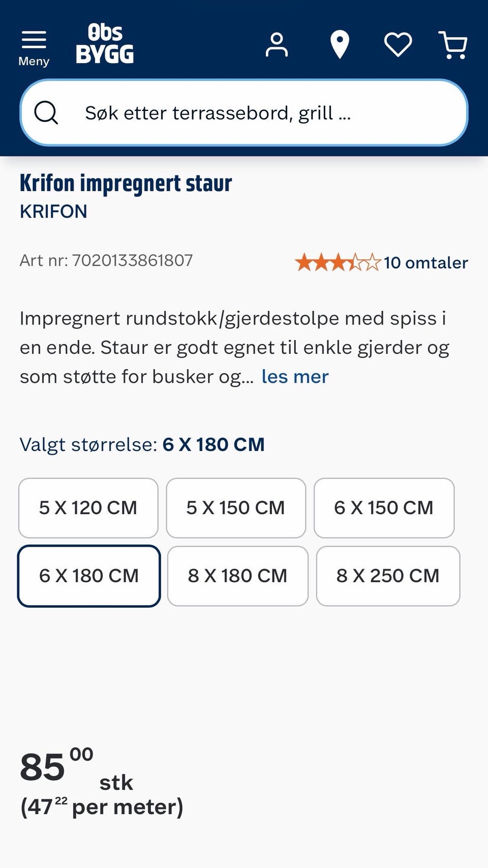Open the KRIFON brand link
Screen dimensions: 488x868
pyautogui.click(x=53, y=212)
